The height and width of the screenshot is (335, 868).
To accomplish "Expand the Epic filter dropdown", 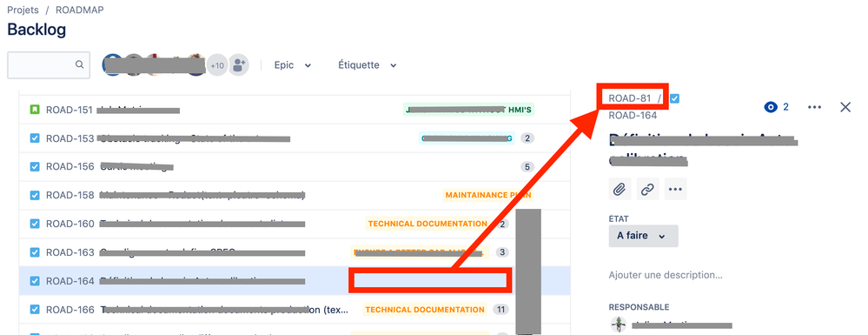I will pos(293,65).
